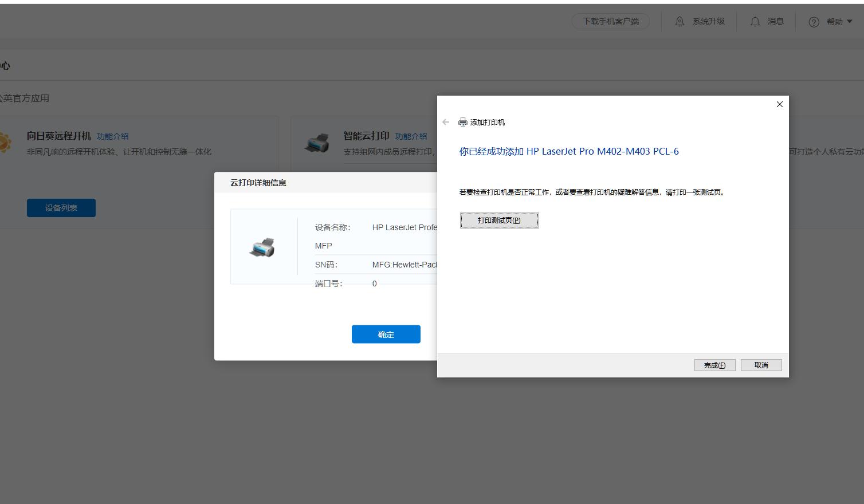Click the 向日葵远程开机 sunflower icon
Image resolution: width=864 pixels, height=504 pixels.
point(5,143)
